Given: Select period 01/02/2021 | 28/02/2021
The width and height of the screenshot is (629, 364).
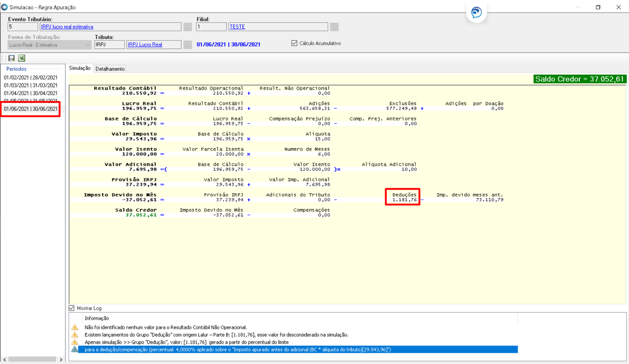Looking at the screenshot, I should (31, 78).
